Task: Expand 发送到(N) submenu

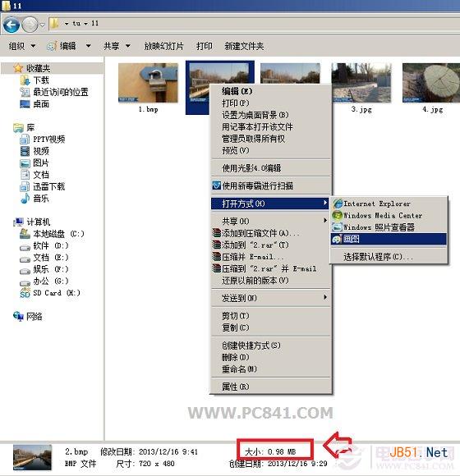Action: click(x=271, y=298)
